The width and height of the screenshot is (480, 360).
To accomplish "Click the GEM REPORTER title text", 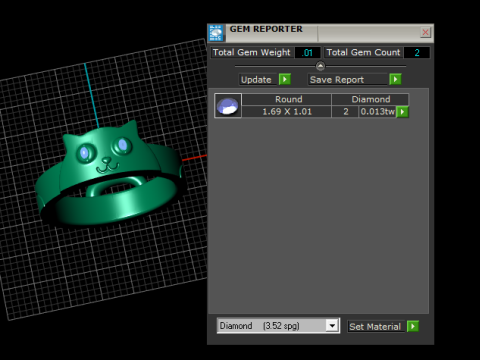I will pyautogui.click(x=266, y=29).
